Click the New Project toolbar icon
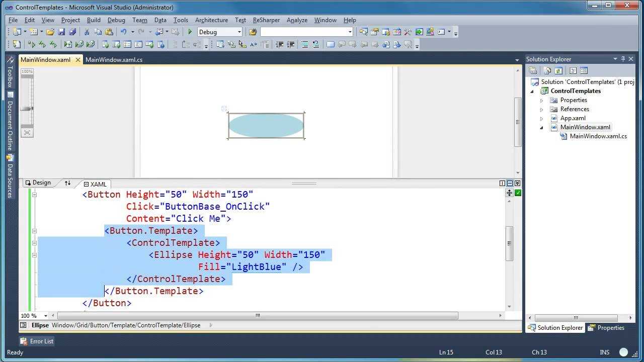 (x=17, y=32)
